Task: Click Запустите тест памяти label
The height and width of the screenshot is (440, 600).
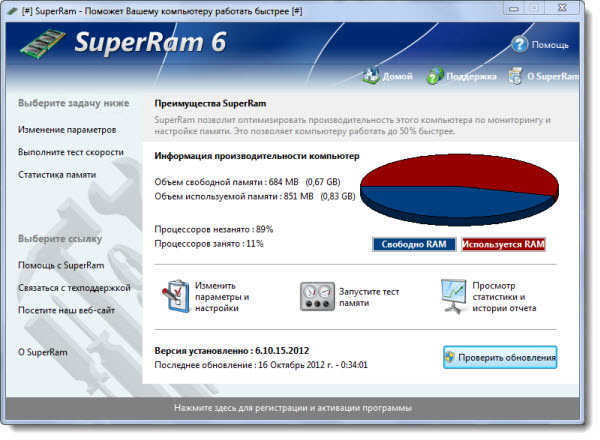Action: 369,297
